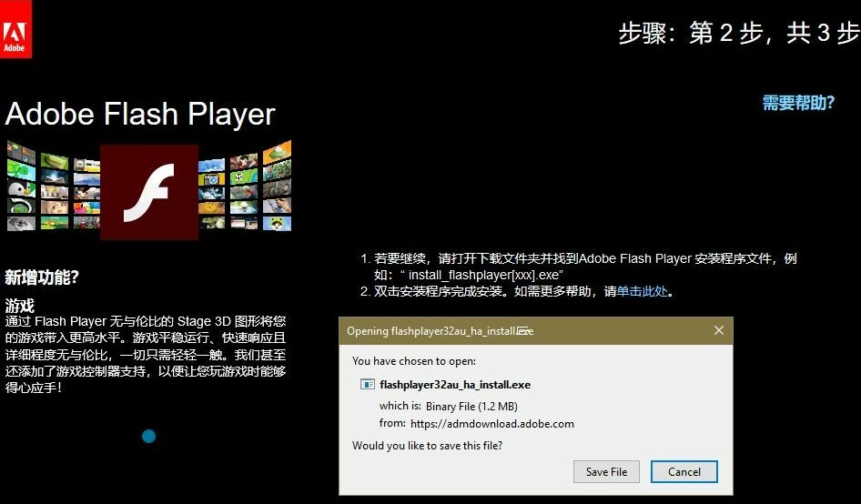Screen dimensions: 861x504
Task: Follow the 单击此处 link for more help
Action: point(642,291)
